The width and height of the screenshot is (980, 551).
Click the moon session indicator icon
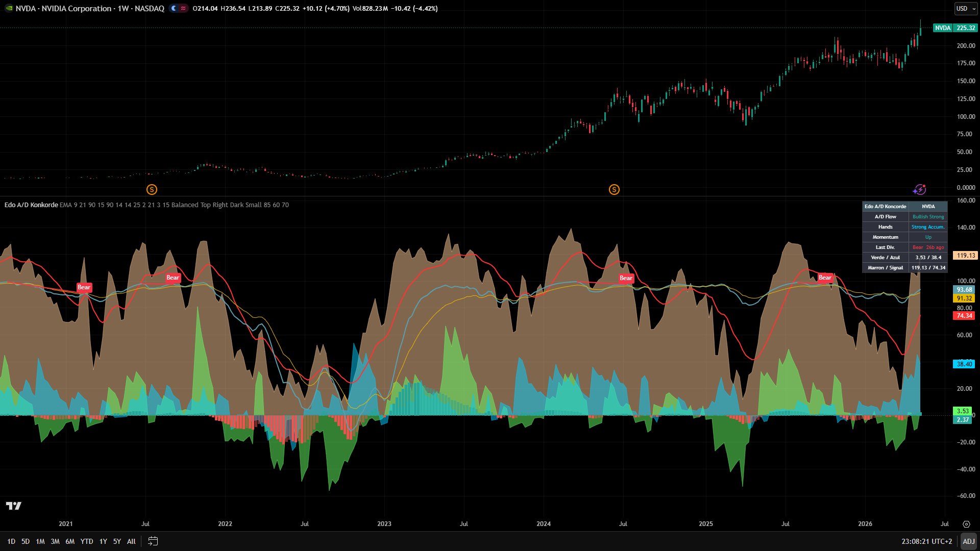click(x=174, y=9)
